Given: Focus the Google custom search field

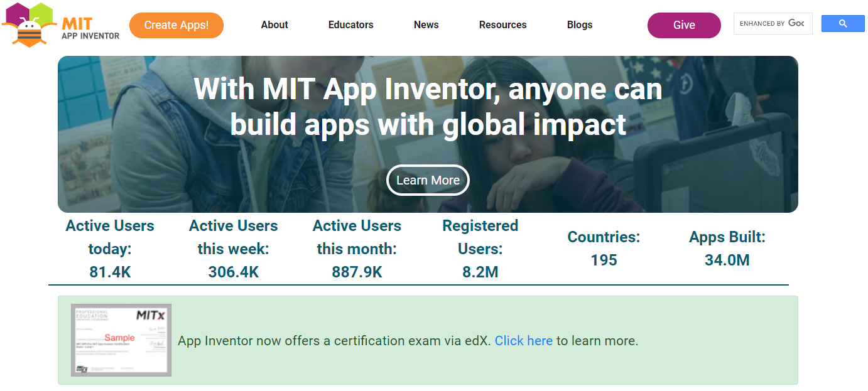Looking at the screenshot, I should tap(773, 24).
